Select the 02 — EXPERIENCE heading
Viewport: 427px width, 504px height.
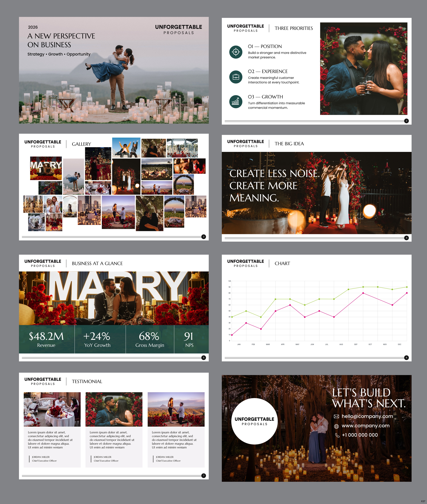[x=268, y=71]
